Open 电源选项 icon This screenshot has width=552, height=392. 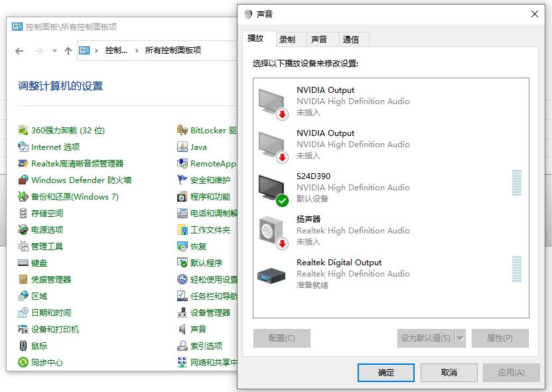[x=23, y=229]
